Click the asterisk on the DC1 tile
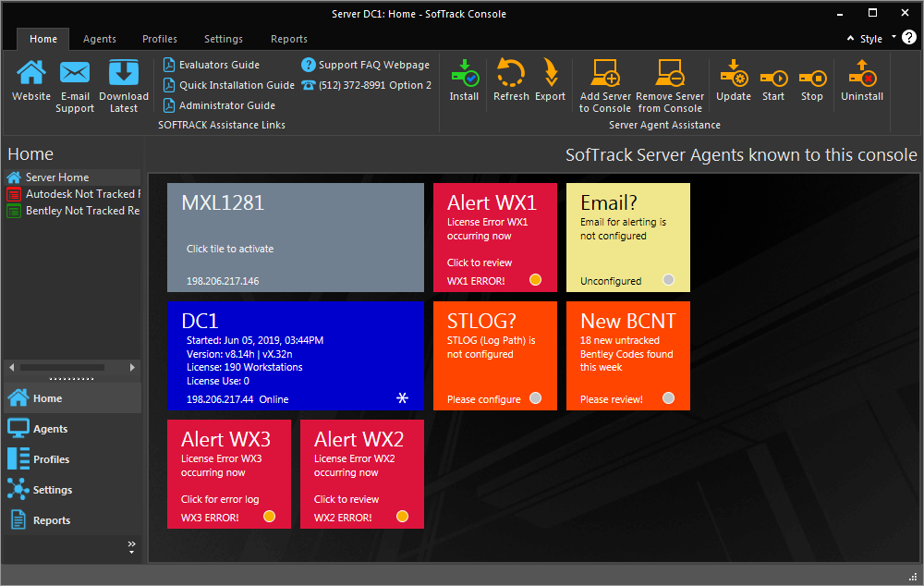 coord(403,398)
